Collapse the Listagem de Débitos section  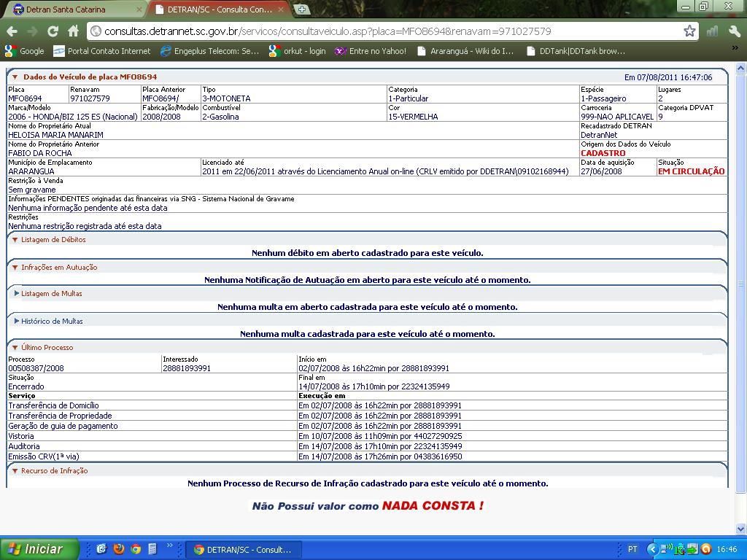tap(15, 240)
